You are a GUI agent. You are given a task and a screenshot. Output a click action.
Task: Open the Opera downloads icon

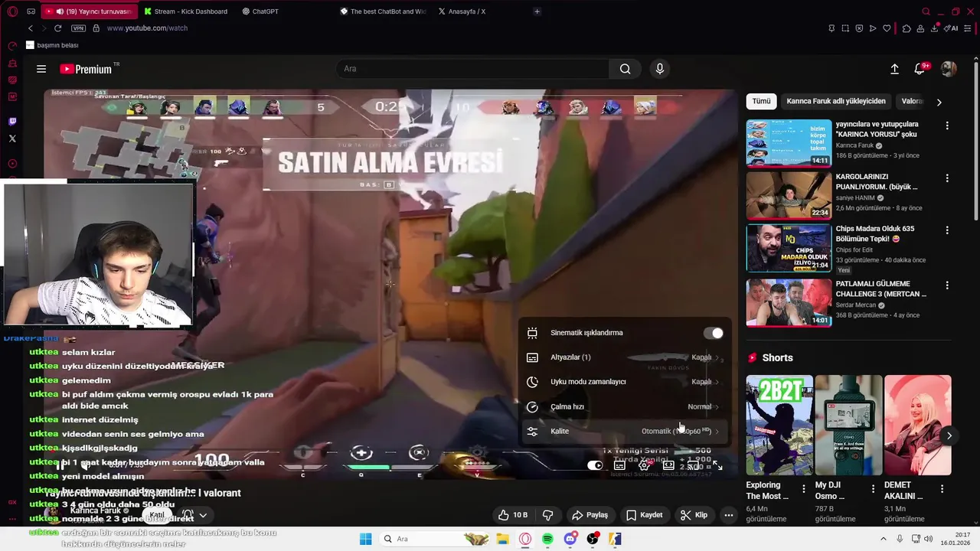pos(936,28)
